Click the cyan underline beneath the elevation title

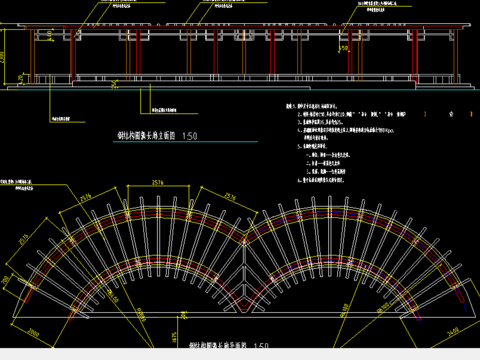(x=185, y=142)
